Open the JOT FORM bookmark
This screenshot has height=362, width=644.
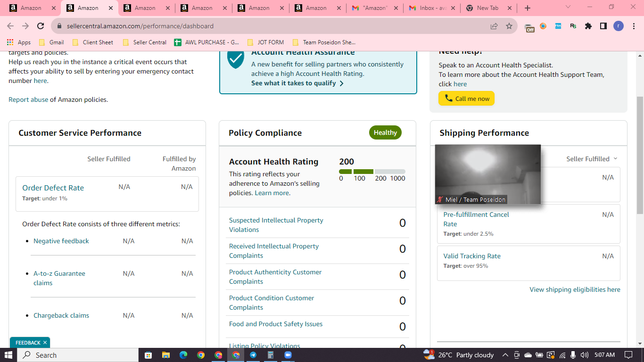tap(265, 42)
